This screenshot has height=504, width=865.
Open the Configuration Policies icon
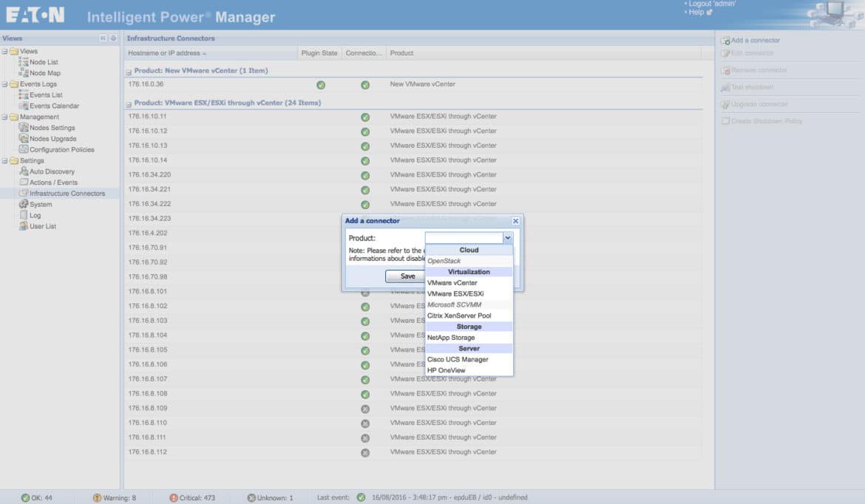[x=23, y=149]
